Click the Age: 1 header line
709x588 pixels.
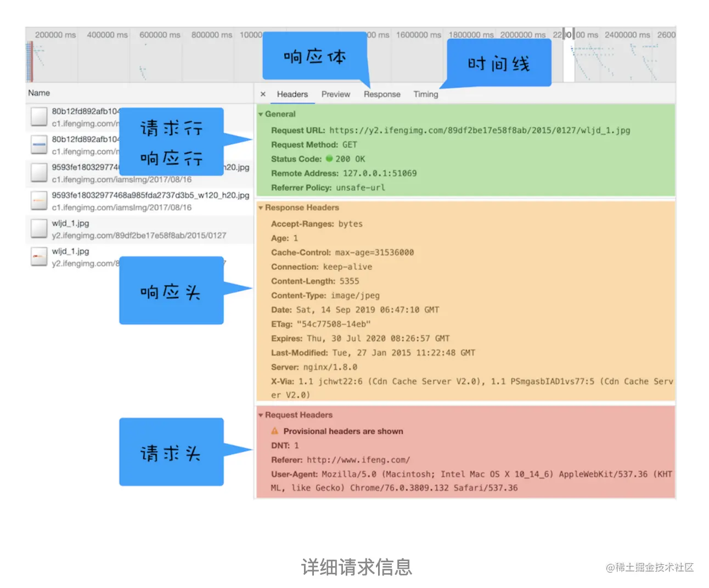(284, 238)
